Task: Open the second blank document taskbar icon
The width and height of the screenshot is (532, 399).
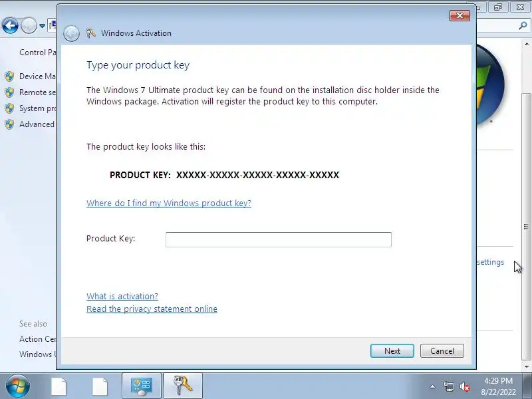Action: (100, 386)
